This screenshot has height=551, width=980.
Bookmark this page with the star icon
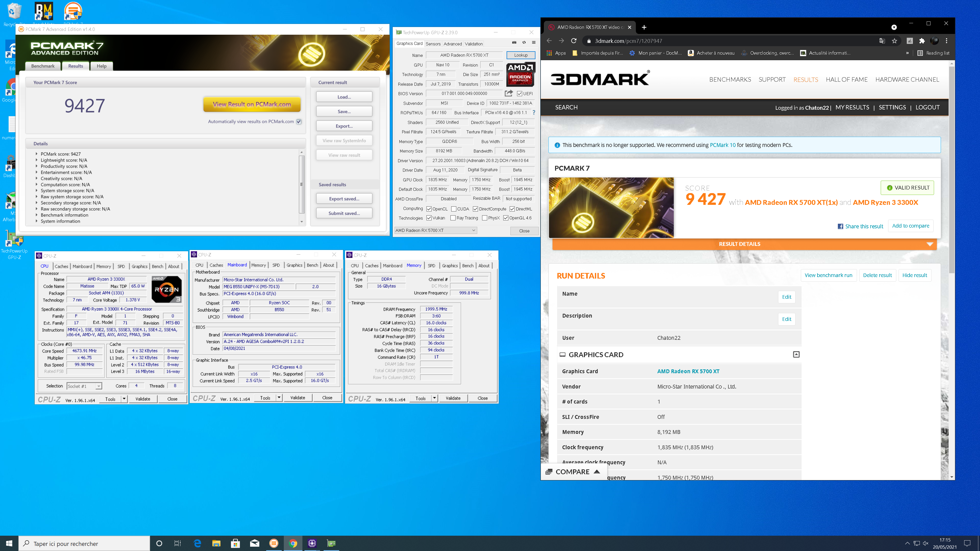click(x=895, y=41)
